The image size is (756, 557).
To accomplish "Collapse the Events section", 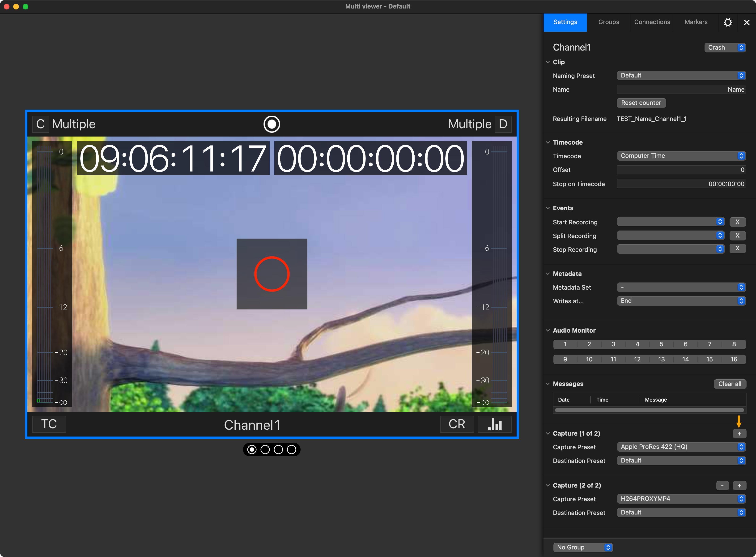I will coord(548,208).
